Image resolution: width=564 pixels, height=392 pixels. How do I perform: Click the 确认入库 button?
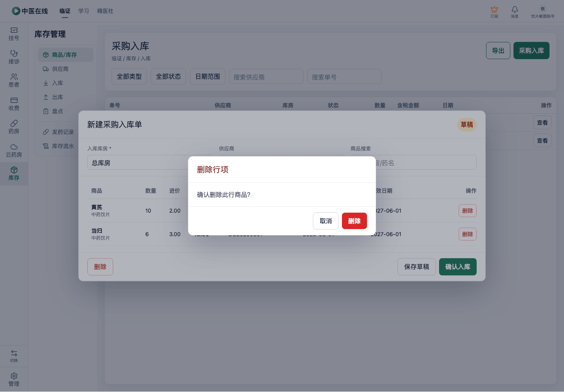[458, 267]
